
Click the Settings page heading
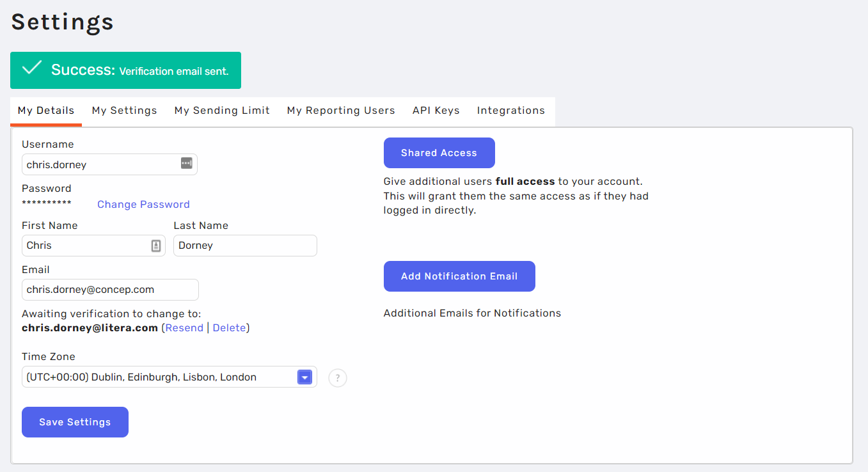[63, 22]
